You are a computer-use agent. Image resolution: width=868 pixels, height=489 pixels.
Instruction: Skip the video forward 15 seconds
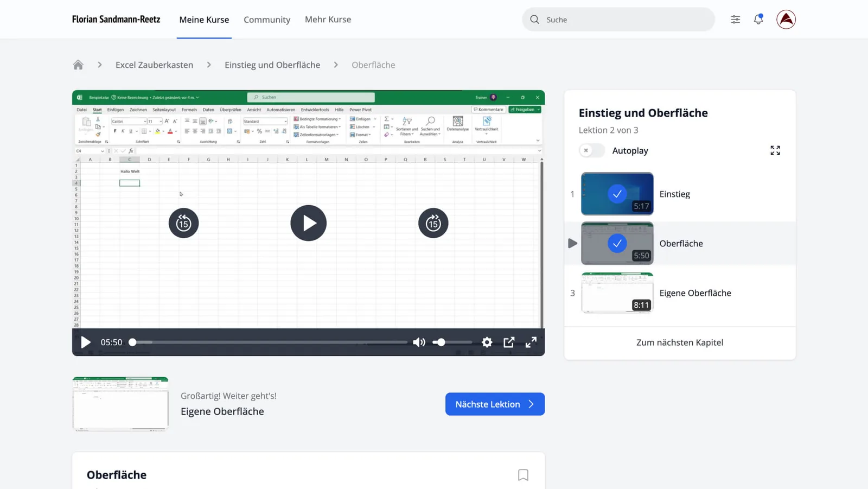tap(433, 223)
